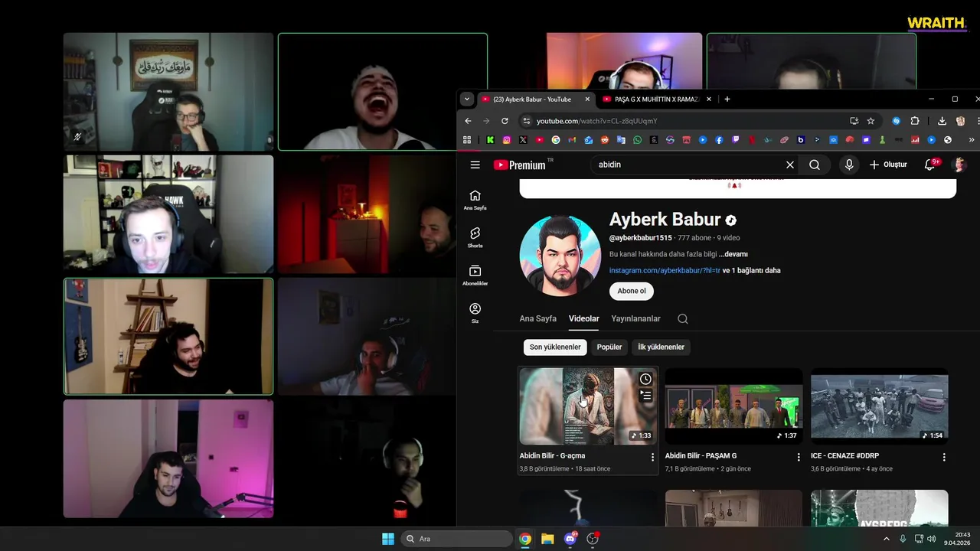Open the Kick bookmark in bookmarks bar

pyautogui.click(x=490, y=140)
